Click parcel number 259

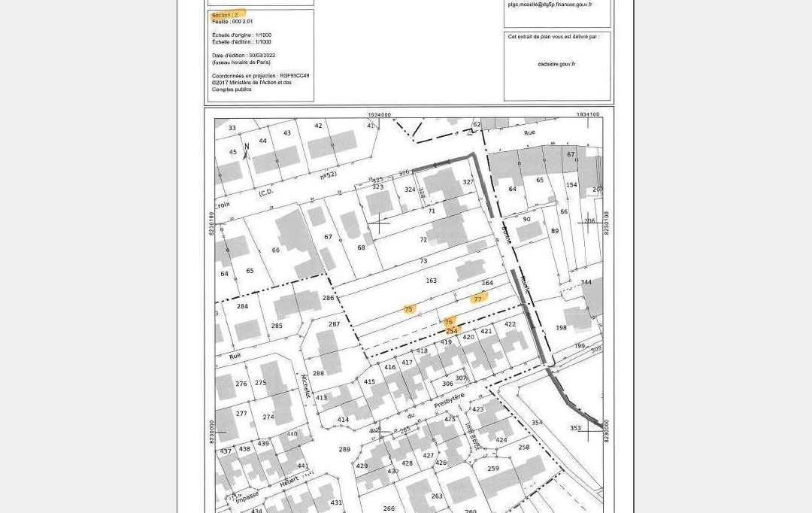coord(493,469)
